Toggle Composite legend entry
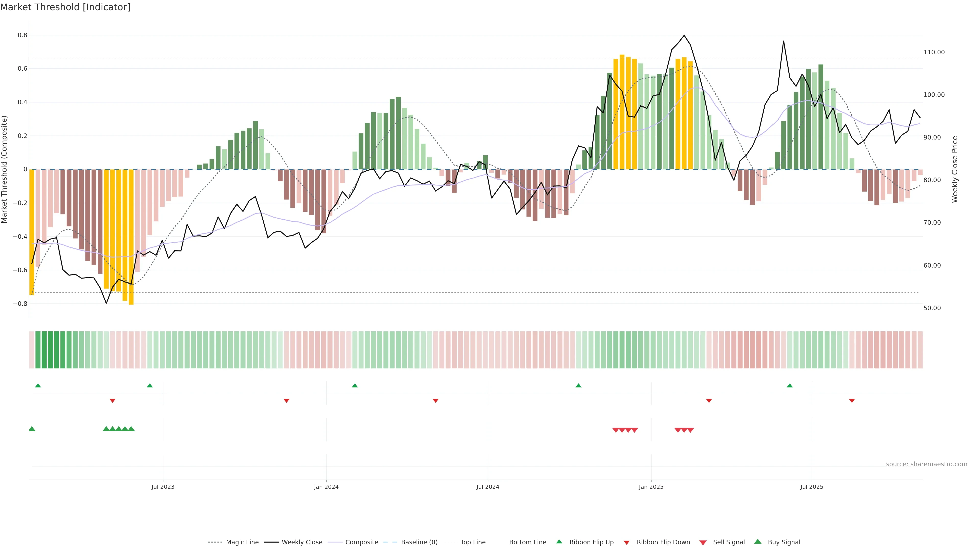This screenshot has width=980, height=551. (x=361, y=542)
